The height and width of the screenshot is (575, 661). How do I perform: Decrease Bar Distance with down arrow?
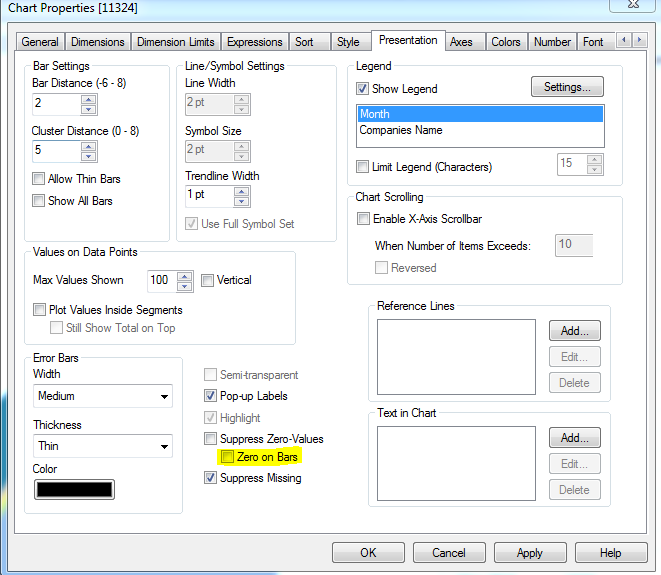[x=89, y=110]
